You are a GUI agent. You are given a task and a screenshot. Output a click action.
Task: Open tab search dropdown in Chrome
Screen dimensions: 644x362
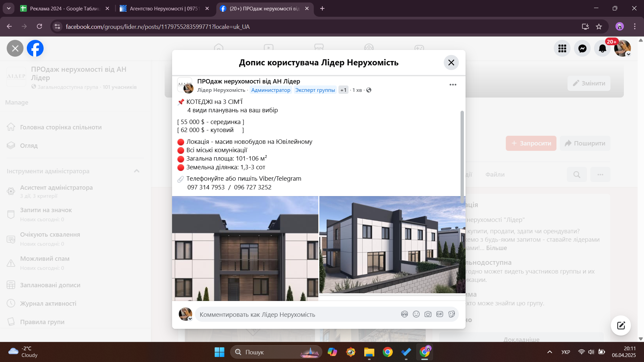(8, 8)
